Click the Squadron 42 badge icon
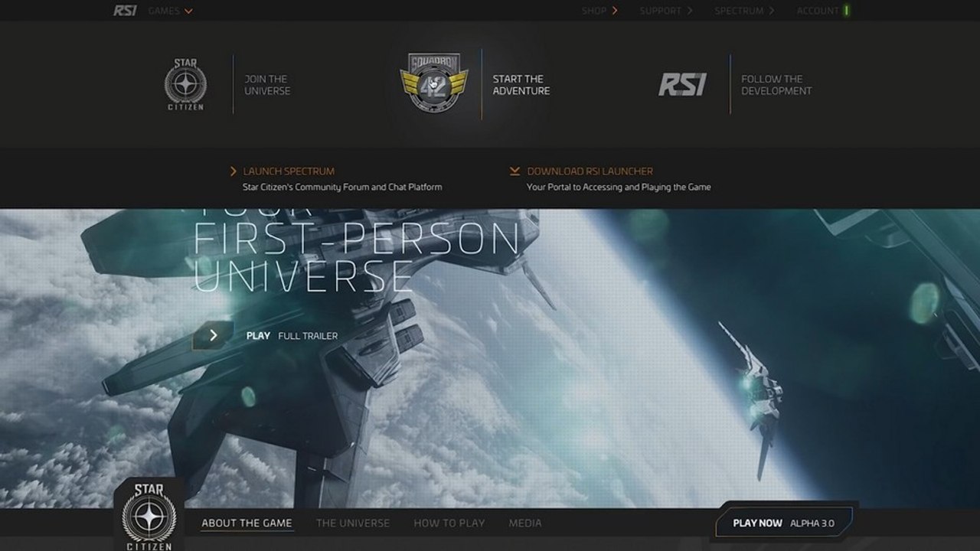This screenshot has width=980, height=551. click(434, 83)
